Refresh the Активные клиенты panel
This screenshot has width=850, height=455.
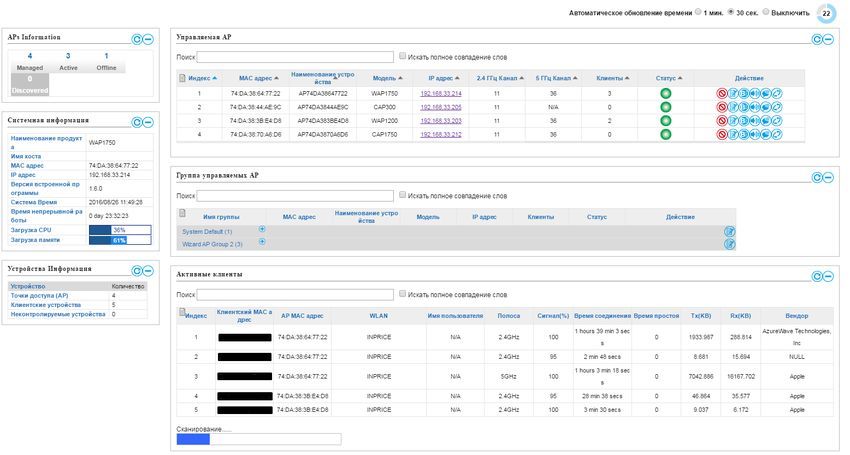(x=817, y=277)
